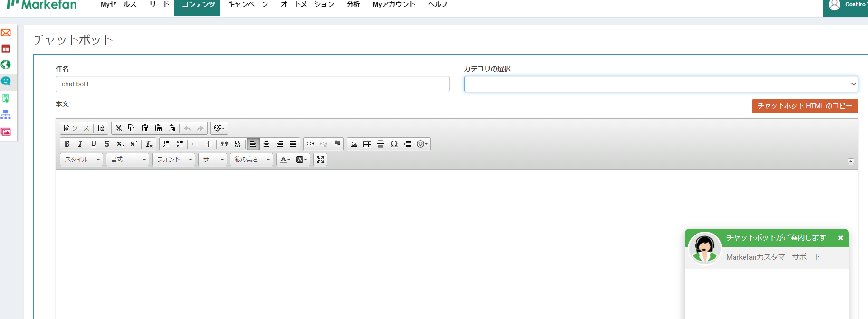The height and width of the screenshot is (319, 868).
Task: Insert a bulleted list
Action: [180, 144]
